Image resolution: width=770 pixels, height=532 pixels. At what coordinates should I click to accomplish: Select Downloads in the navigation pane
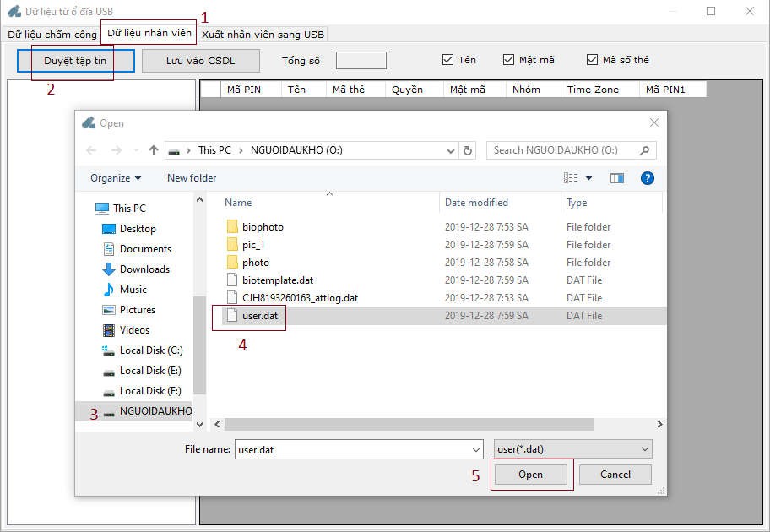[x=144, y=269]
